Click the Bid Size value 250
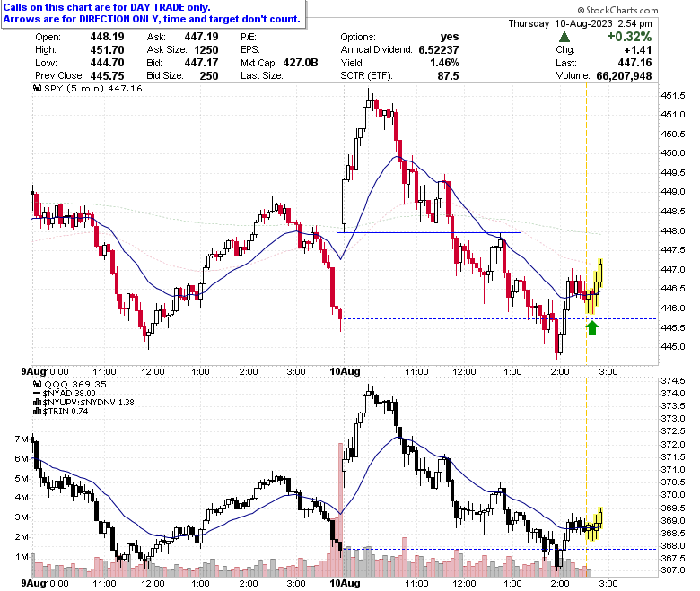700x591 pixels. point(209,75)
